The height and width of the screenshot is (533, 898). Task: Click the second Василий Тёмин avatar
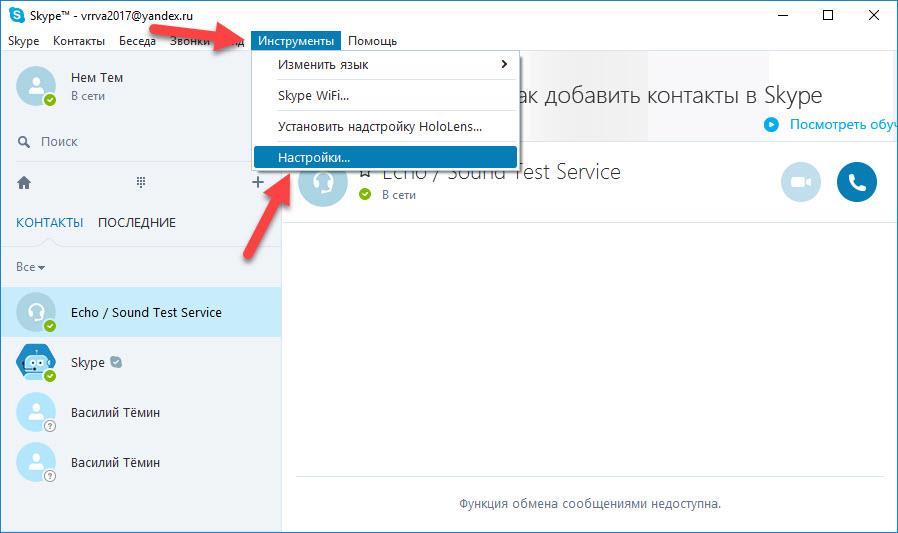[36, 462]
